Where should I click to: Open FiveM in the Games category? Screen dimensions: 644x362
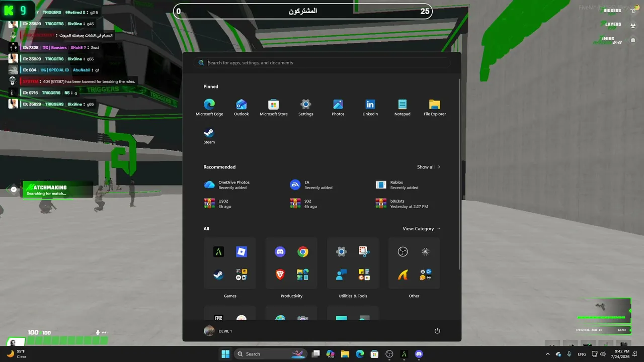[218, 252]
